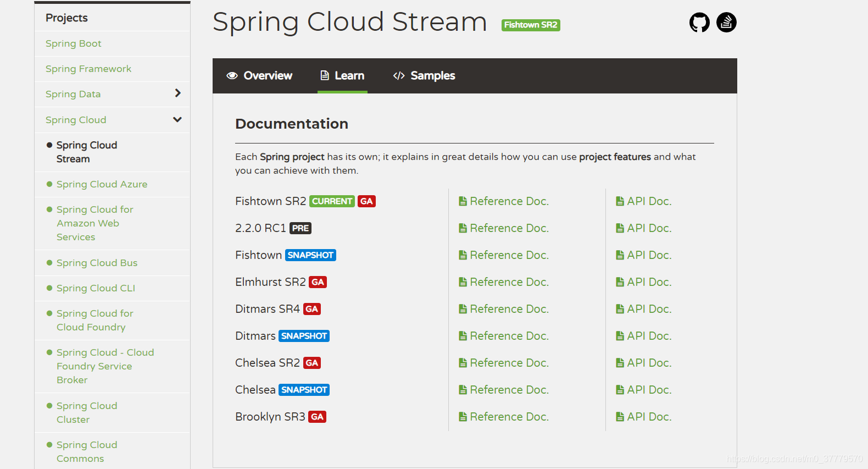868x469 pixels.
Task: Open Reference Doc. for Ditmars SR4
Action: 509,309
